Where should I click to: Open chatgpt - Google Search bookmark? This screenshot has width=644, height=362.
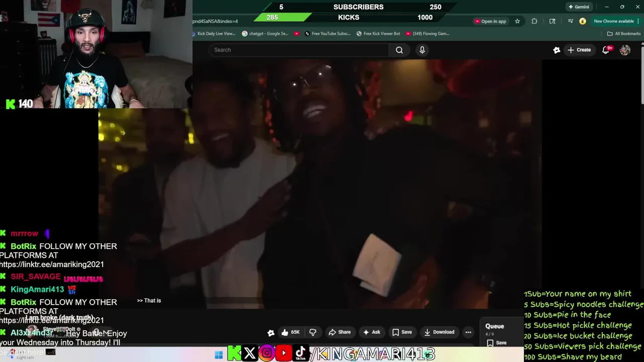click(x=265, y=34)
